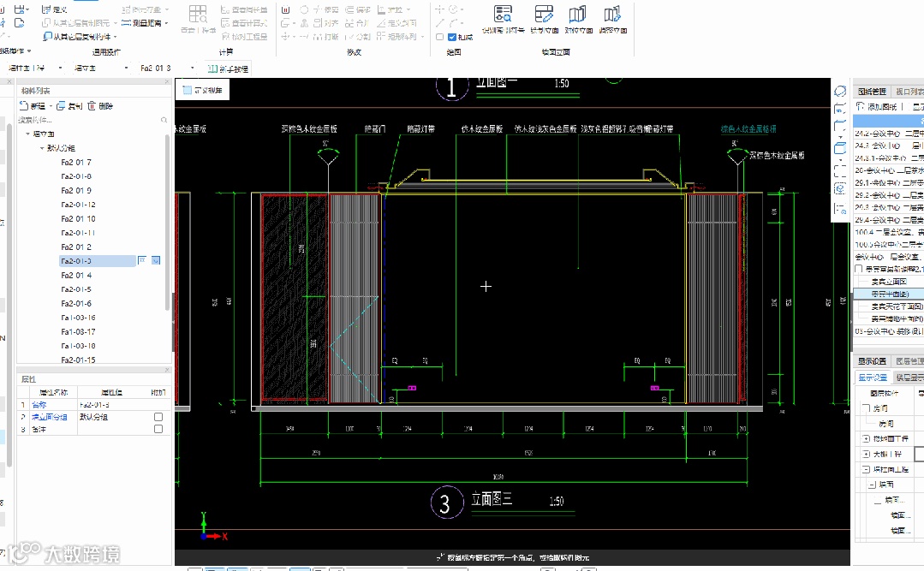Click the first large icon in 装饰立面 group
The width and height of the screenshot is (924, 571).
pyautogui.click(x=504, y=19)
